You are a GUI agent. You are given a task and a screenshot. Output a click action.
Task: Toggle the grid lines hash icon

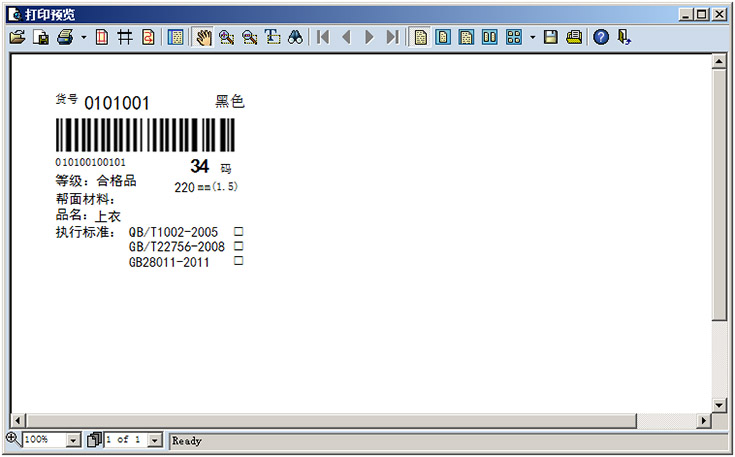pyautogui.click(x=125, y=37)
